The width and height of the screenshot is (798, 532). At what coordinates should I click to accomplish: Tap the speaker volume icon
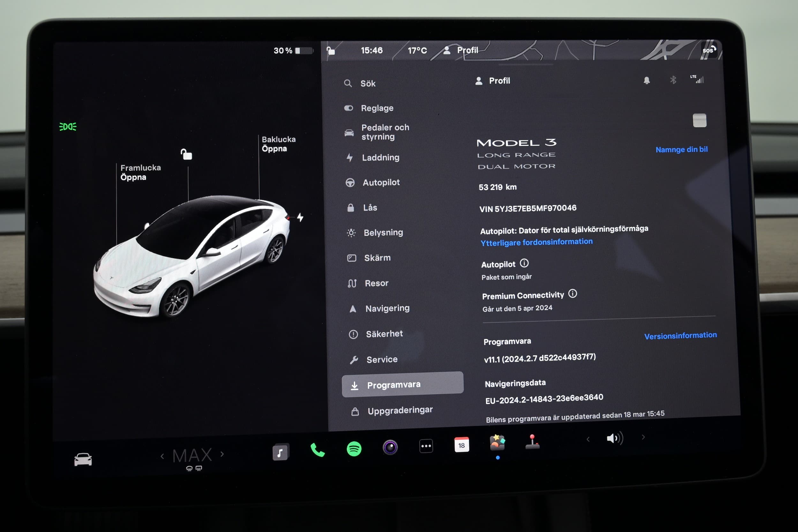615,438
